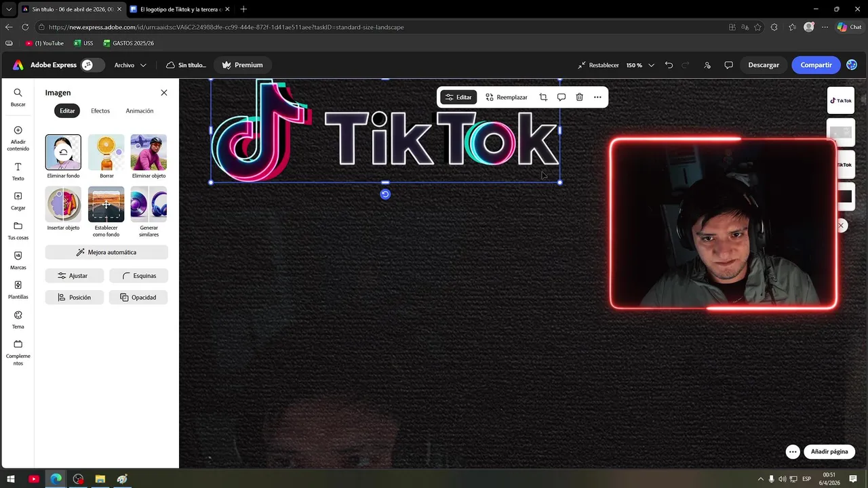Select the crop icon in floating toolbar
The image size is (868, 488).
coord(543,97)
